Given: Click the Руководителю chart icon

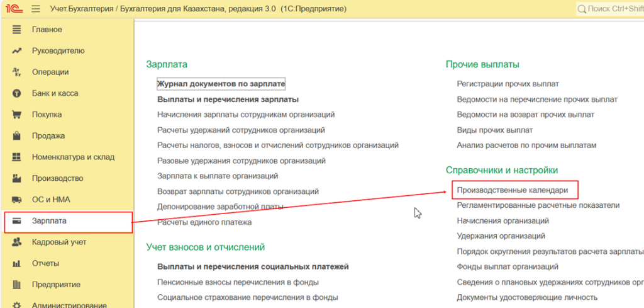Looking at the screenshot, I should pyautogui.click(x=17, y=51).
